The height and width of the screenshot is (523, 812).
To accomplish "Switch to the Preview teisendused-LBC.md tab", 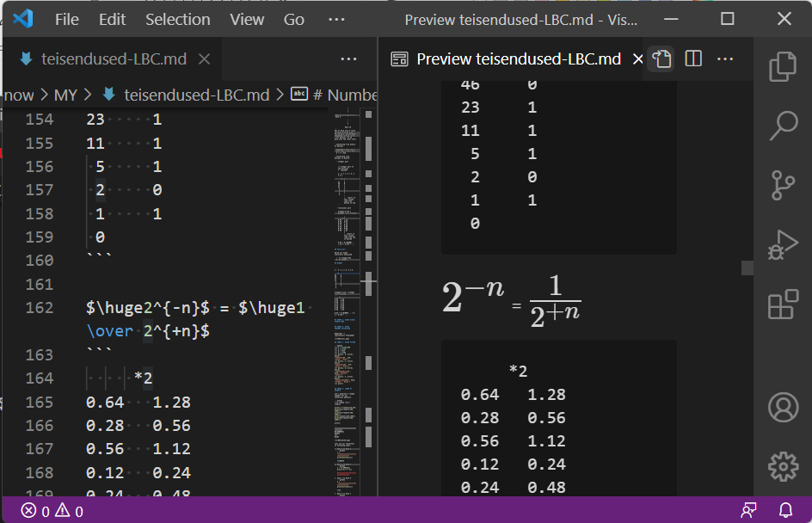I will pyautogui.click(x=519, y=59).
